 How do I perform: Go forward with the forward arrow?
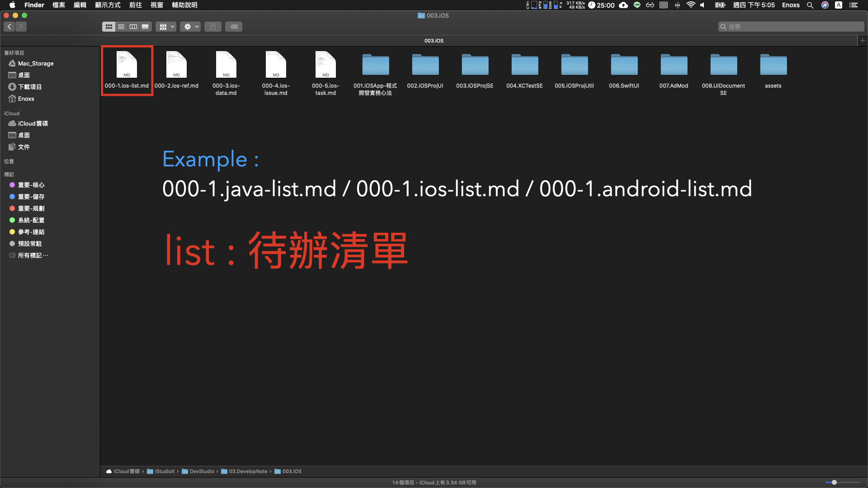[x=21, y=27]
